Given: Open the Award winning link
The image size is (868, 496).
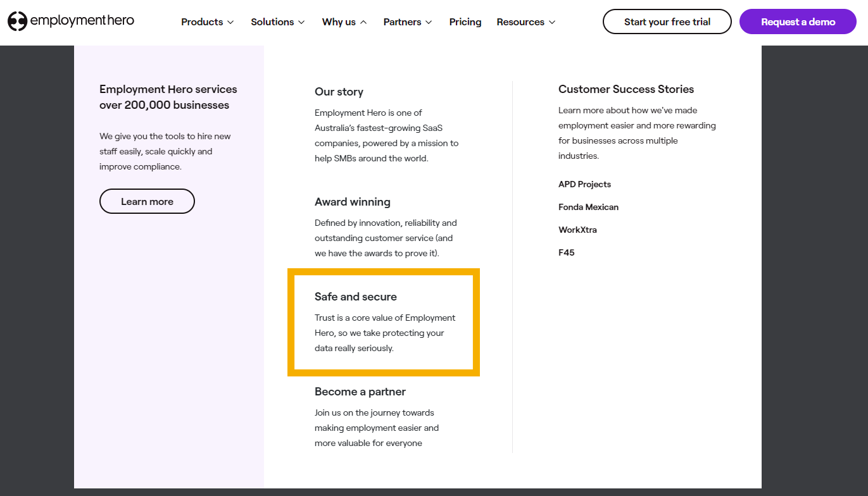Looking at the screenshot, I should 353,202.
